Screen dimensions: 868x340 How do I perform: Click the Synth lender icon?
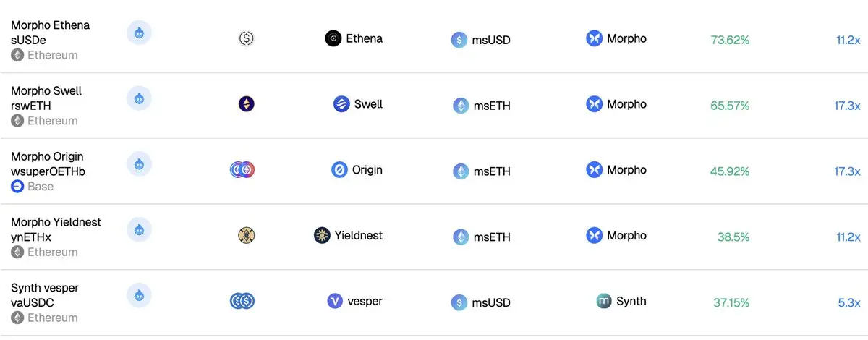[x=604, y=301]
